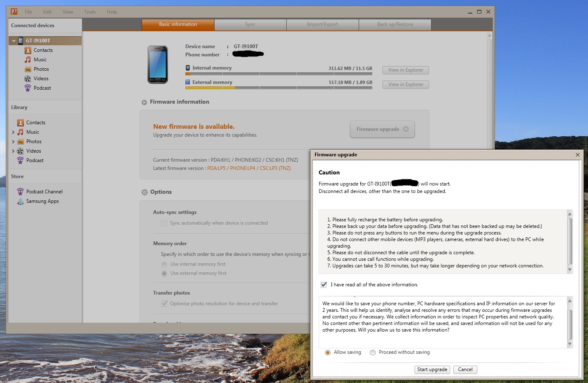Image resolution: width=588 pixels, height=383 pixels.
Task: Click the Internal memory chip icon
Action: [188, 68]
